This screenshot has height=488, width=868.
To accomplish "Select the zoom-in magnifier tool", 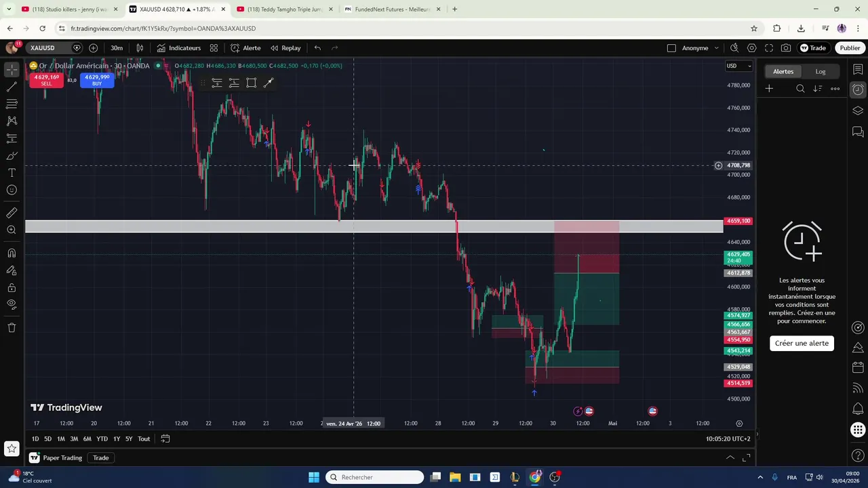I will click(12, 230).
